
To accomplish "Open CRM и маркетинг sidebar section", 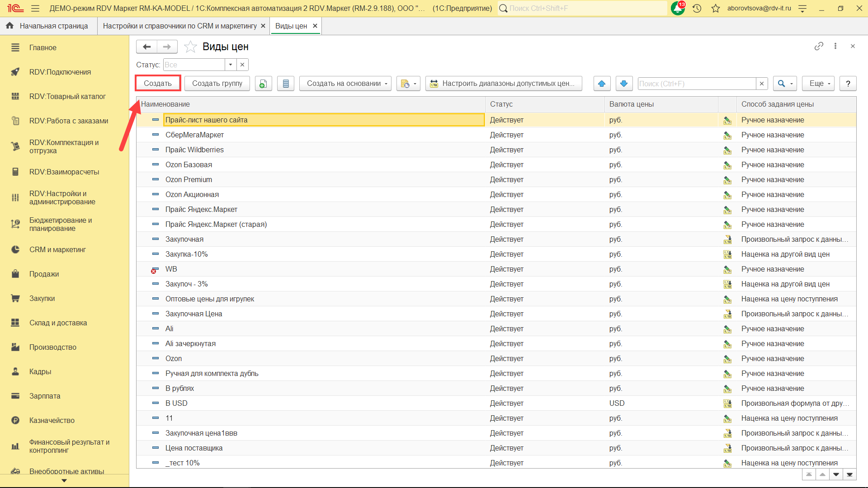I will click(57, 249).
